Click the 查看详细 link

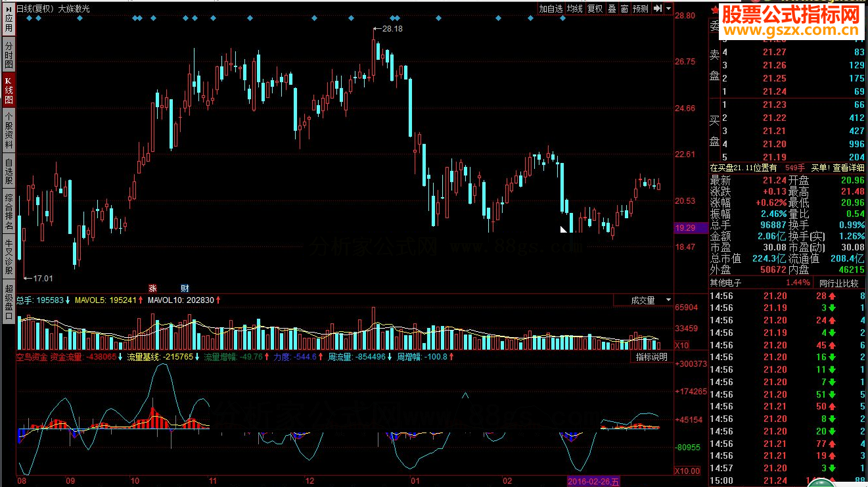[x=848, y=168]
